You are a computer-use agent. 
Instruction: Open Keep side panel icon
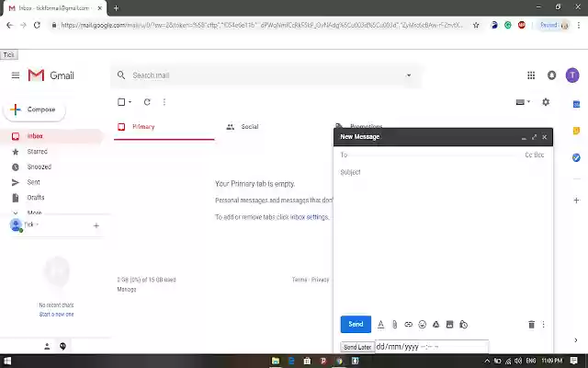click(x=576, y=131)
